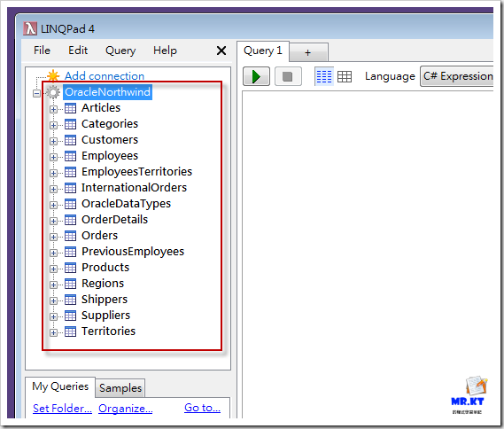Screen dimensions: 504x429
Task: Run the query with the green play button
Action: [256, 76]
